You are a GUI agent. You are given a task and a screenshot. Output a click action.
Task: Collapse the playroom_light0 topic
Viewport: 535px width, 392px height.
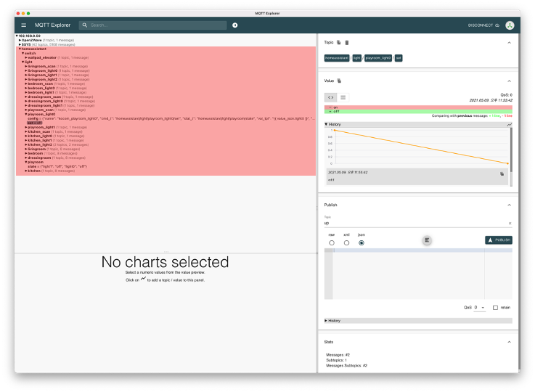[26, 115]
